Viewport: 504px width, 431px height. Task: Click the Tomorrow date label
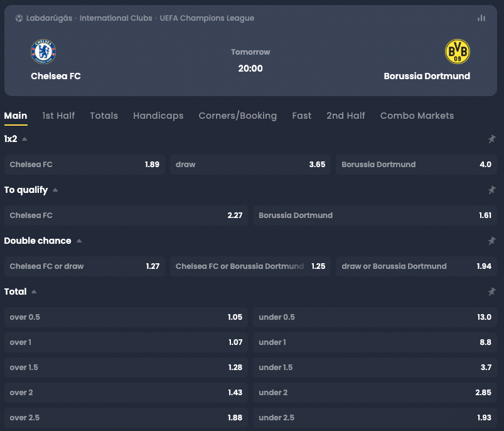[250, 52]
